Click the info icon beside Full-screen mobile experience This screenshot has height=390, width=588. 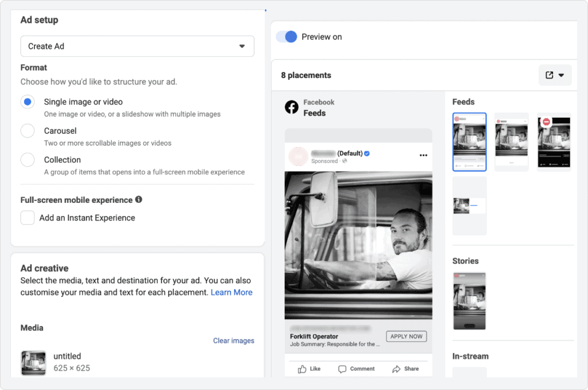[138, 200]
